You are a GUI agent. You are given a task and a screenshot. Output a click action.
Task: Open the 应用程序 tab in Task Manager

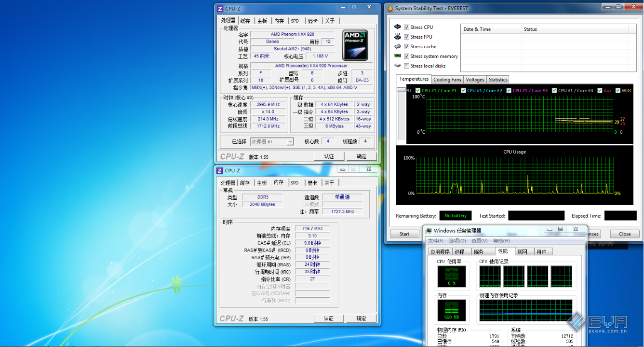click(440, 251)
